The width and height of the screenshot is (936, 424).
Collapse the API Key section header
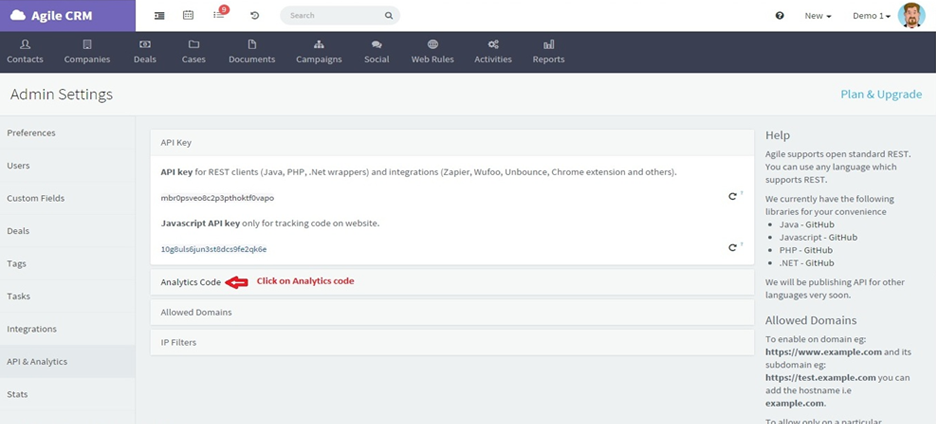[x=452, y=143]
